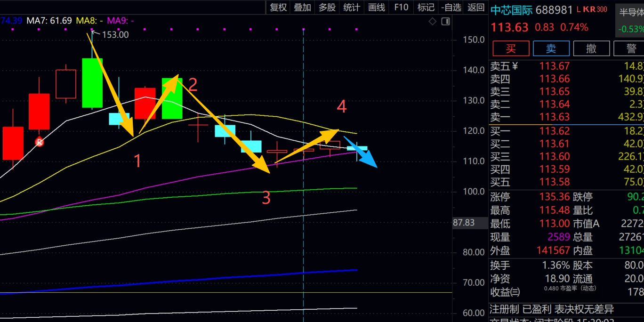Image resolution: width=644 pixels, height=322 pixels.
Task: Select the 画线 drawing tools item
Action: point(377,7)
